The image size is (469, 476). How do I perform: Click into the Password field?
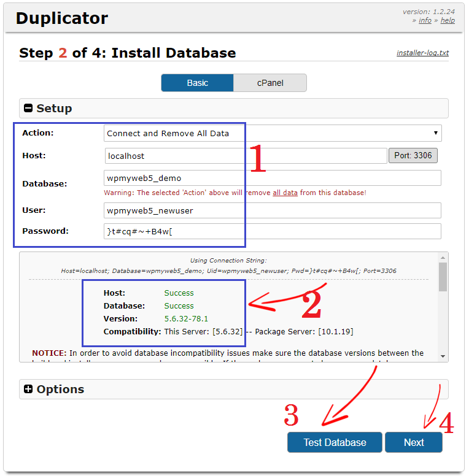[273, 231]
